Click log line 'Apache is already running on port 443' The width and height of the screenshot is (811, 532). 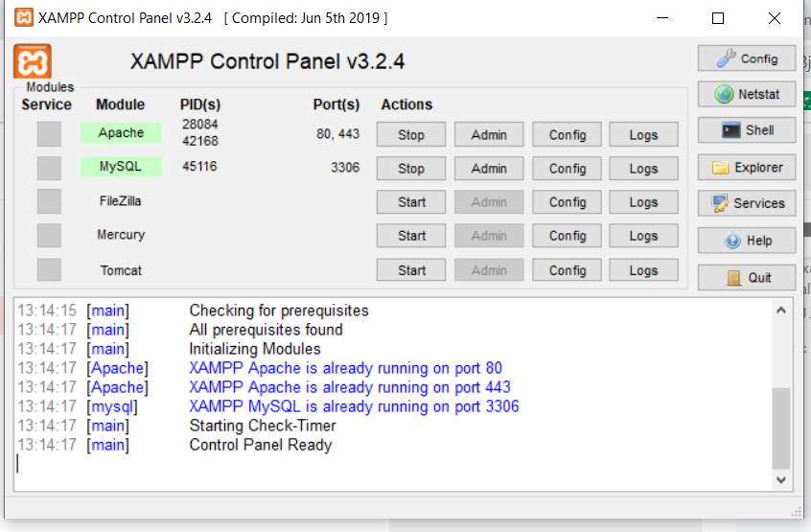[350, 386]
